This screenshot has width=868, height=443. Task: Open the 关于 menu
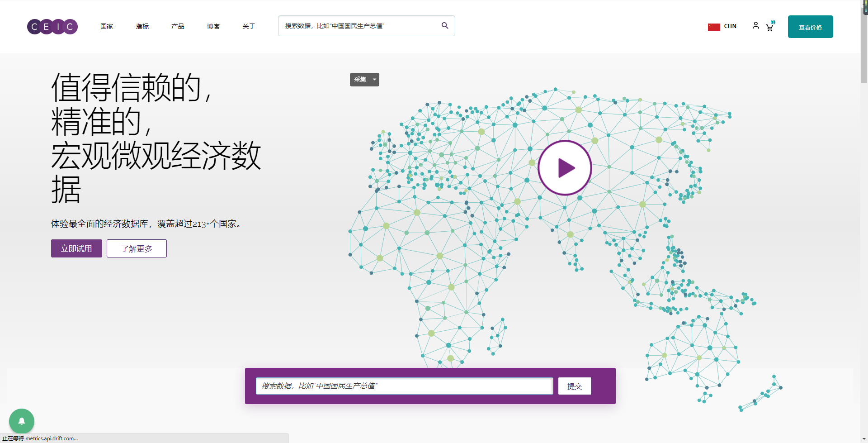point(249,26)
